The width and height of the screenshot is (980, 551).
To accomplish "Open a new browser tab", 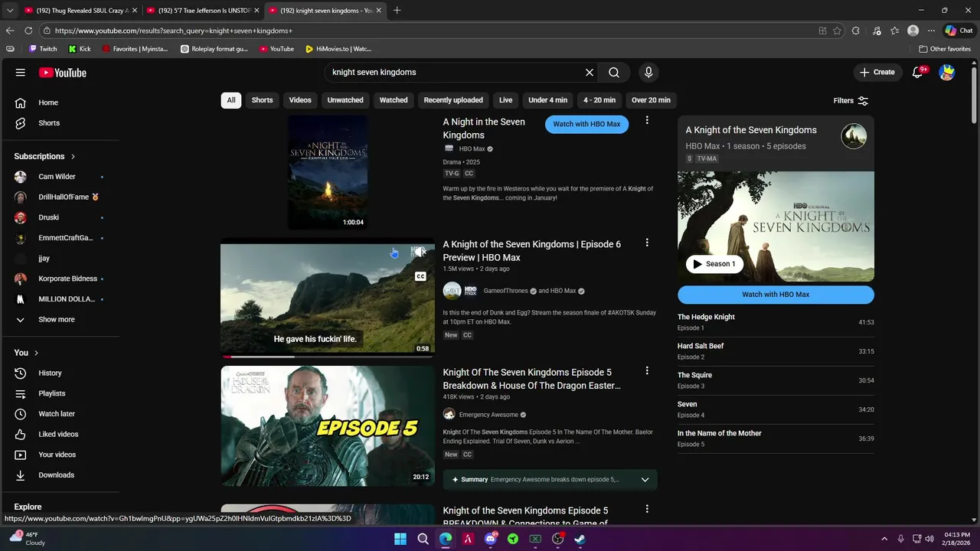I will click(397, 11).
